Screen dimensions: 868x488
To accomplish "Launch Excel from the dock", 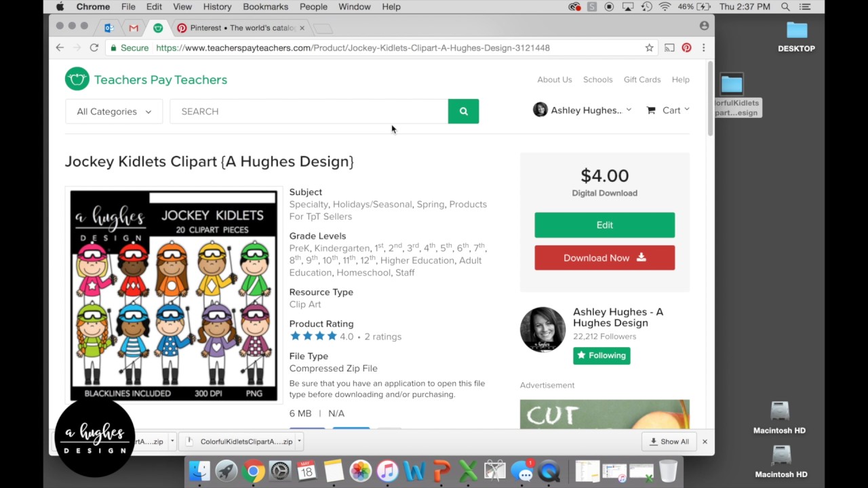I will 468,470.
